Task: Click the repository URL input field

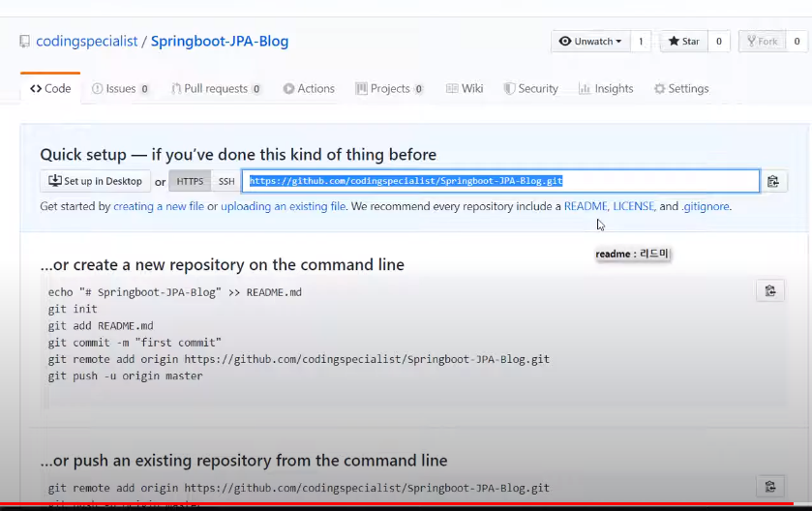Action: [x=500, y=181]
